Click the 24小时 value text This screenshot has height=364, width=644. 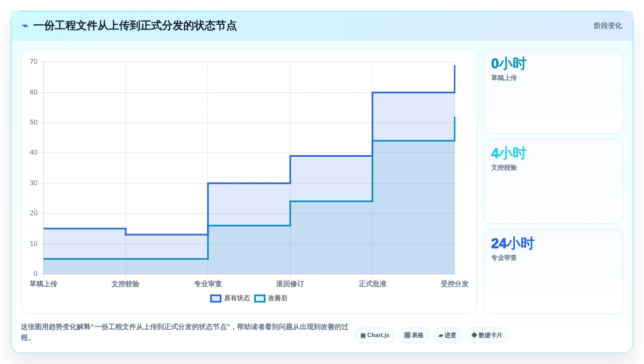[x=513, y=243]
